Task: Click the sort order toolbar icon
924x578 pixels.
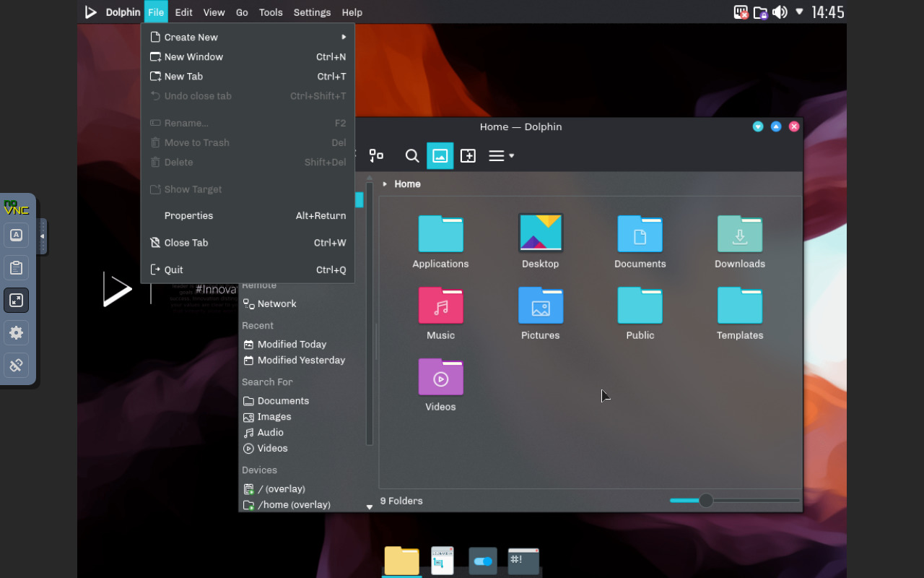Action: pyautogui.click(x=376, y=155)
